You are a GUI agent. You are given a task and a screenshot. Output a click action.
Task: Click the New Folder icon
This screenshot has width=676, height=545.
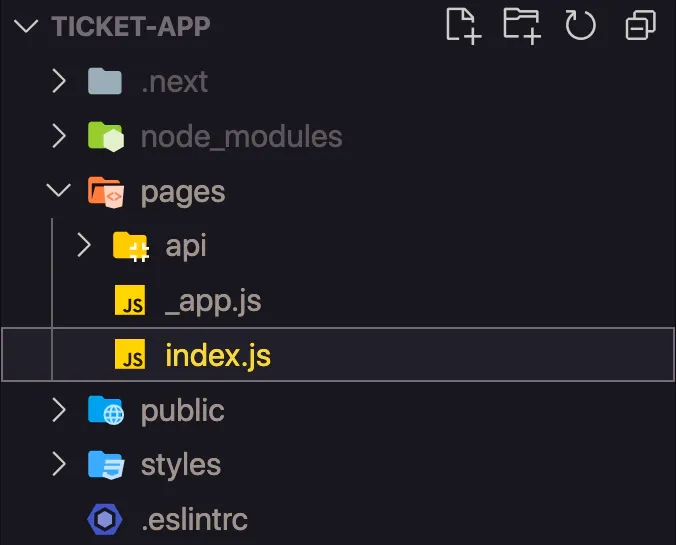(522, 26)
